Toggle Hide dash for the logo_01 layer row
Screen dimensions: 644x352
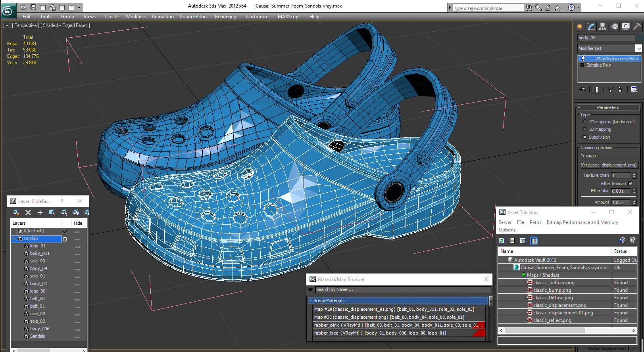pos(78,247)
